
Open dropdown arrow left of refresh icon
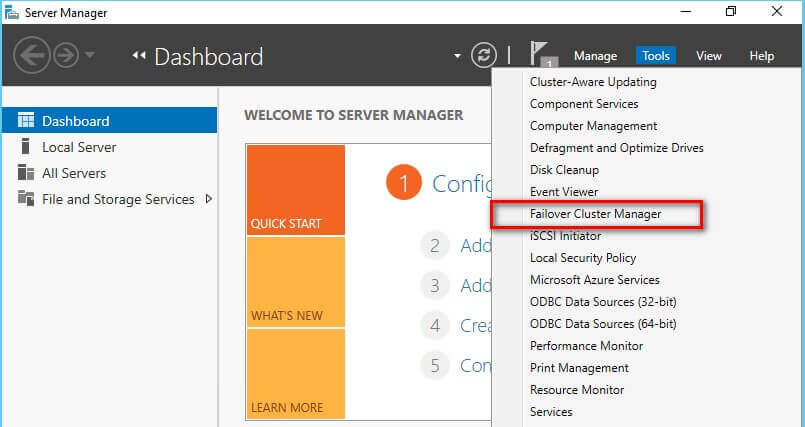(x=457, y=56)
